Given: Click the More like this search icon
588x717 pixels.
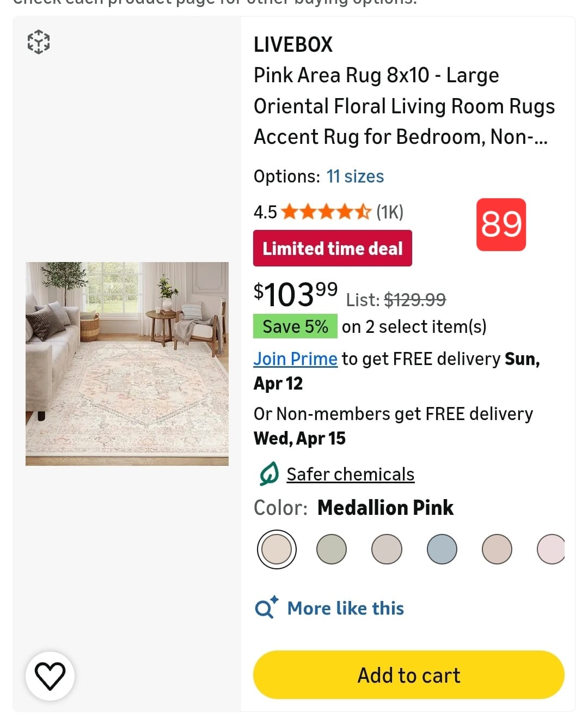Looking at the screenshot, I should [x=266, y=607].
